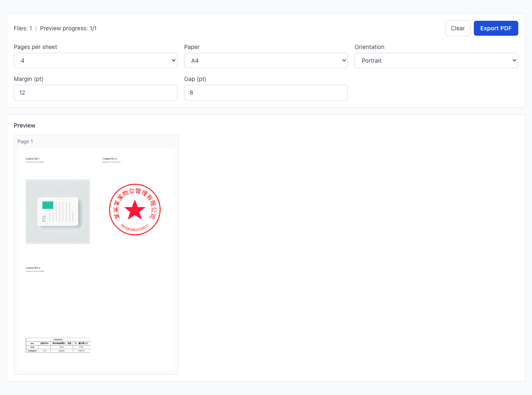Viewport: 532px width, 395px height.
Task: Click into the Gap (pt) field
Action: 266,93
